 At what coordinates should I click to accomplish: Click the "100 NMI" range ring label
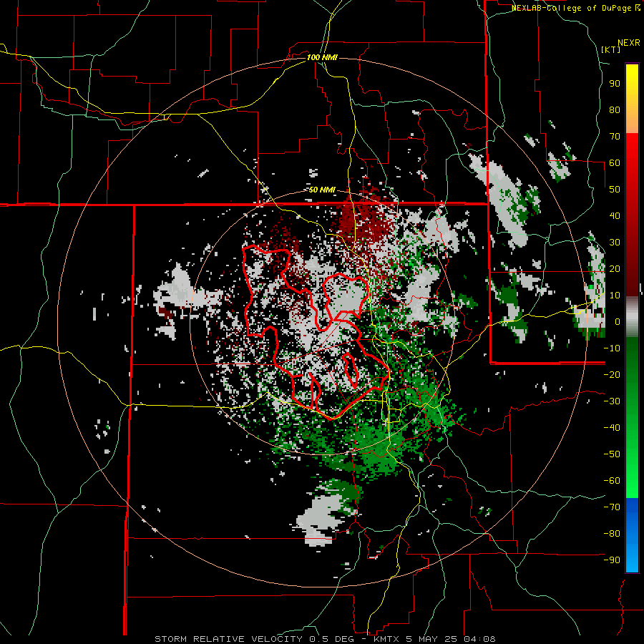coord(322,57)
